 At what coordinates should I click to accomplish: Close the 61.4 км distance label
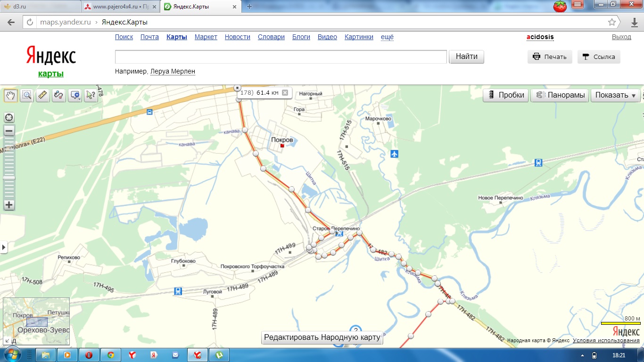pyautogui.click(x=285, y=93)
